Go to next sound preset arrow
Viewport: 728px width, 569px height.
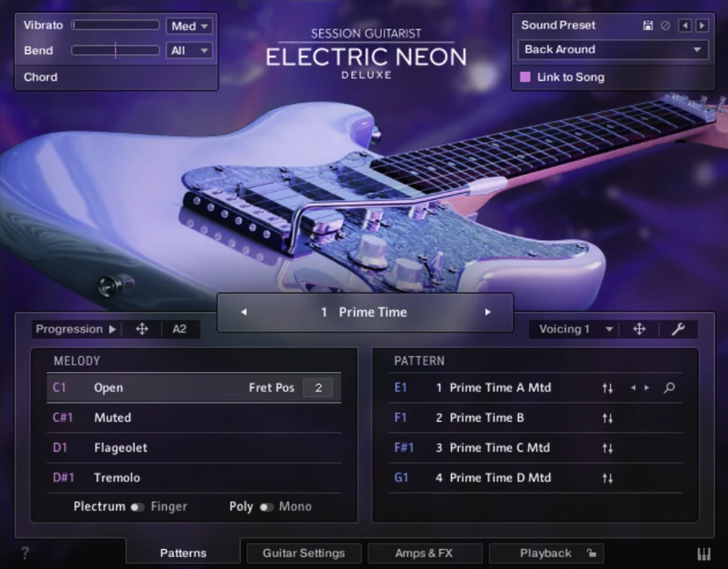click(x=702, y=25)
